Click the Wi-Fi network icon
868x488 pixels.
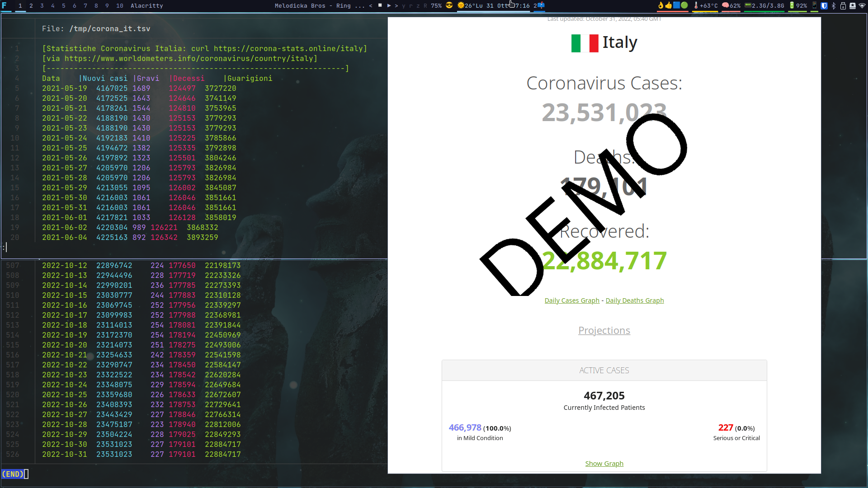coord(862,5)
